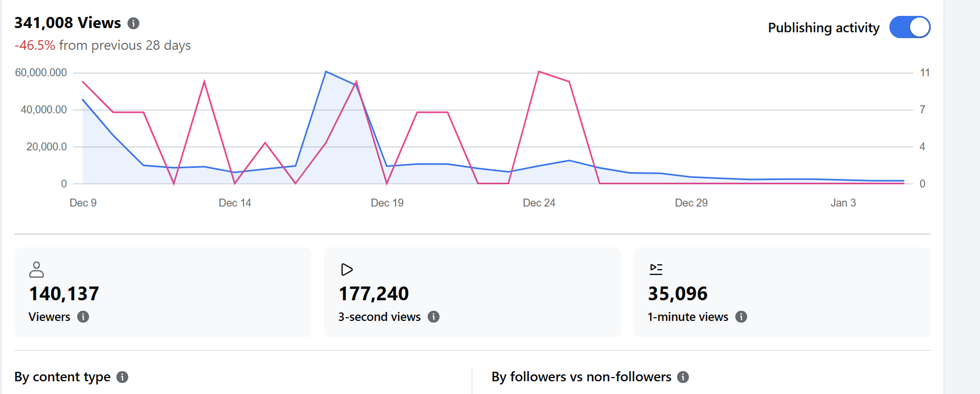
Task: Click the Jan 3 date on the chart axis
Action: pos(843,203)
